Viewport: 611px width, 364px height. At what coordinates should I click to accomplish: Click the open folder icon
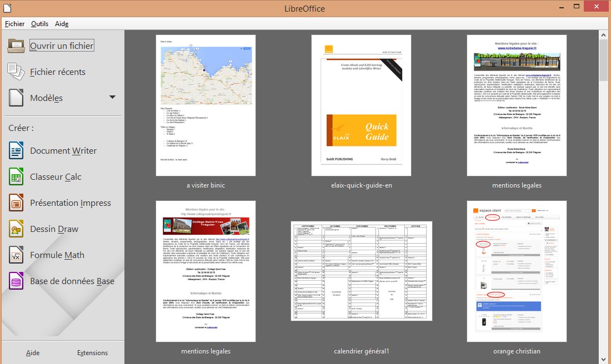point(16,46)
